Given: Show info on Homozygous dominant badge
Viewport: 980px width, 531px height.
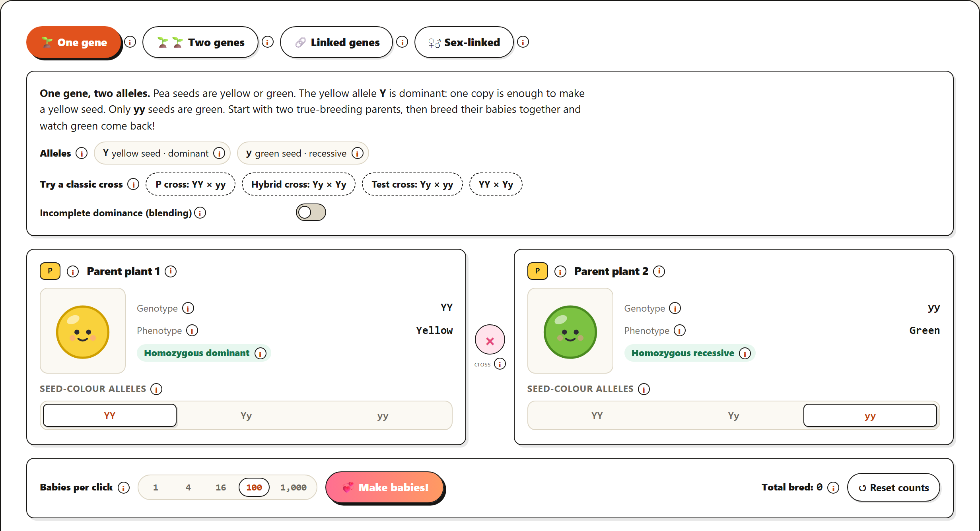Looking at the screenshot, I should click(261, 353).
